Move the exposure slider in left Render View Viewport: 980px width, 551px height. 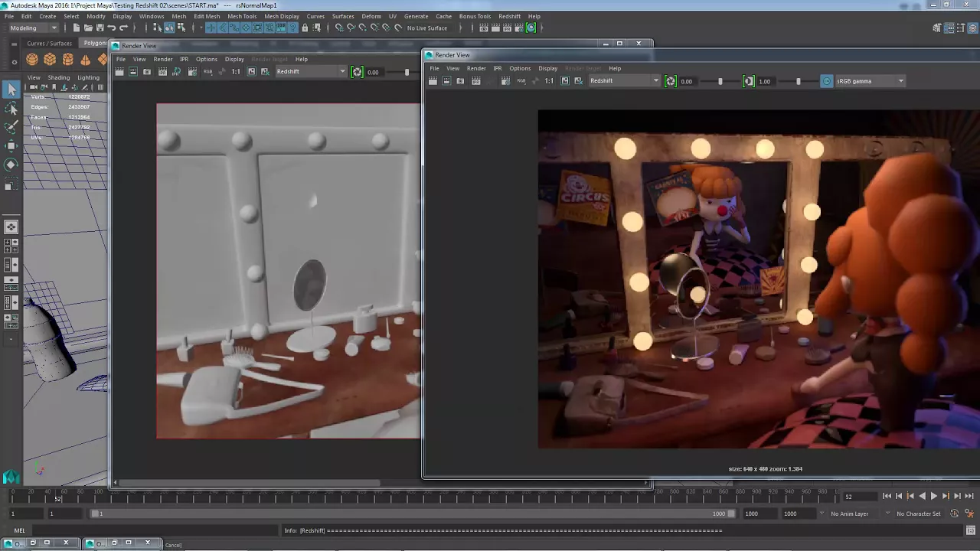click(x=407, y=72)
